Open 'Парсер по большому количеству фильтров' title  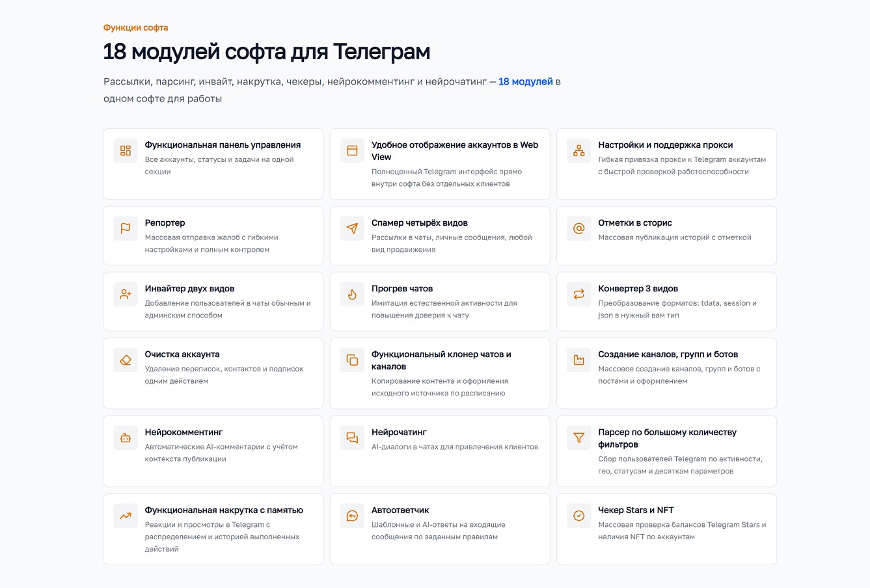click(668, 438)
